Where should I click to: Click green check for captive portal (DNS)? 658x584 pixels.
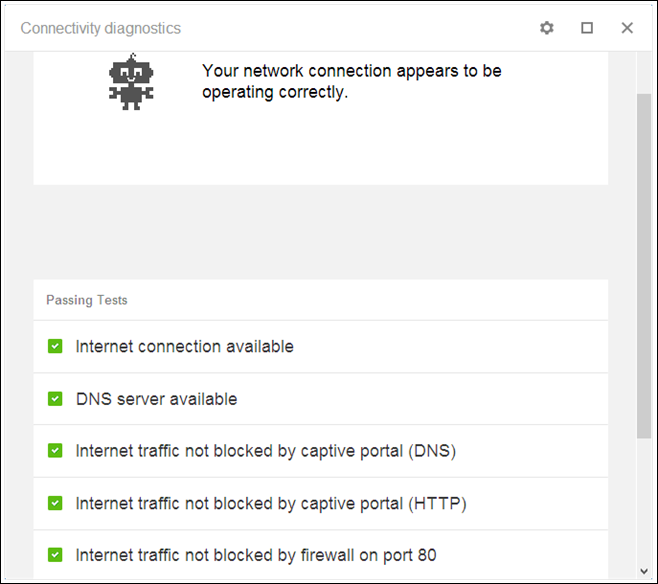[55, 450]
